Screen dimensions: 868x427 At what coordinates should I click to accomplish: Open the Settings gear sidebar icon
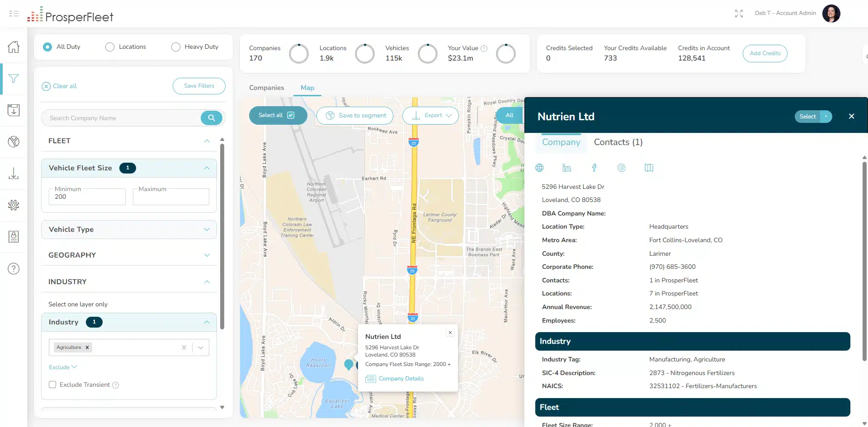click(x=14, y=205)
